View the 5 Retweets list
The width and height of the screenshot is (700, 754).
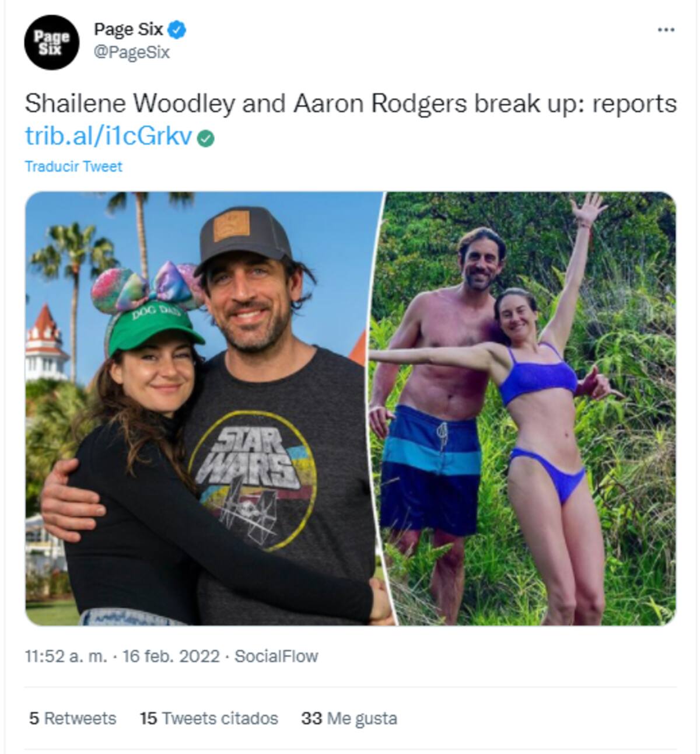pos(73,718)
